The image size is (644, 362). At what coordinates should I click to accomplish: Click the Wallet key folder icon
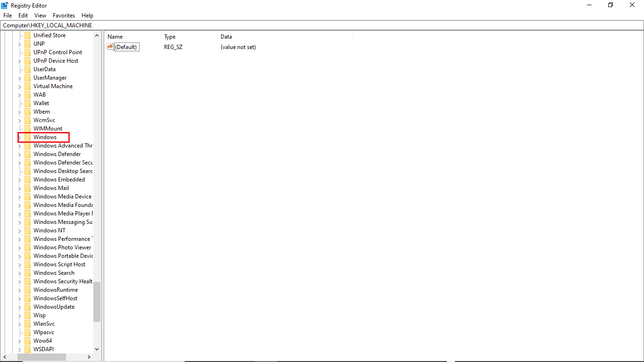(27, 103)
